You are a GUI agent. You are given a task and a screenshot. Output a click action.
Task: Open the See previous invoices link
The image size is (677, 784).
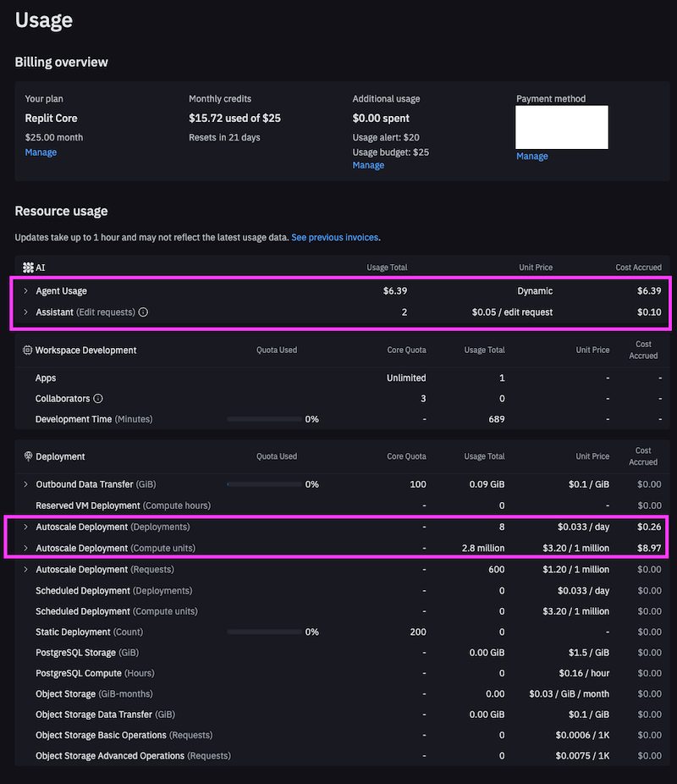pos(335,238)
